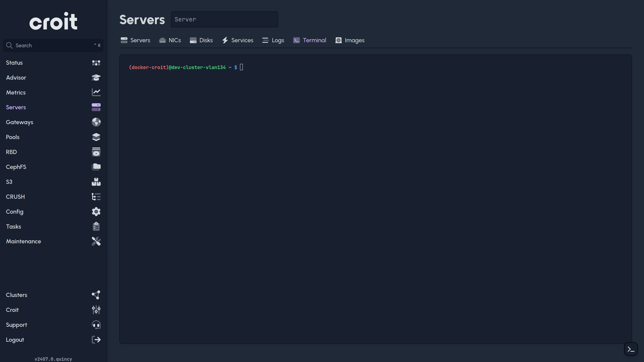The image size is (644, 362).
Task: Click the Support headset icon
Action: 96,325
